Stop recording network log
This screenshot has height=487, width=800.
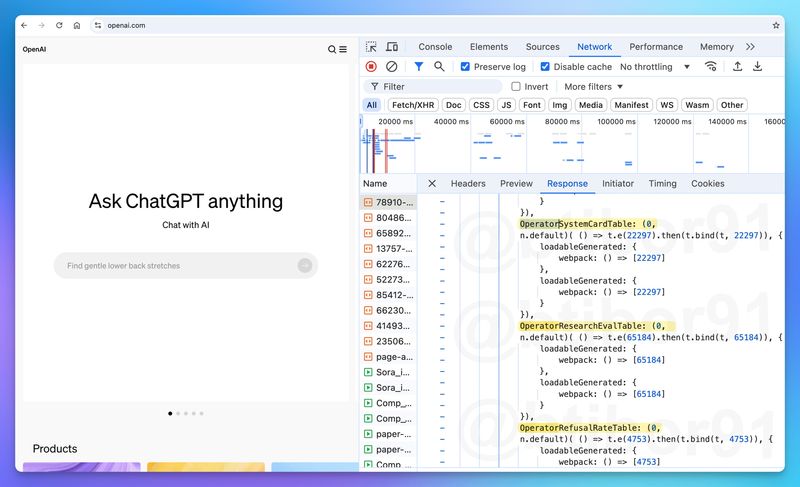pos(371,66)
